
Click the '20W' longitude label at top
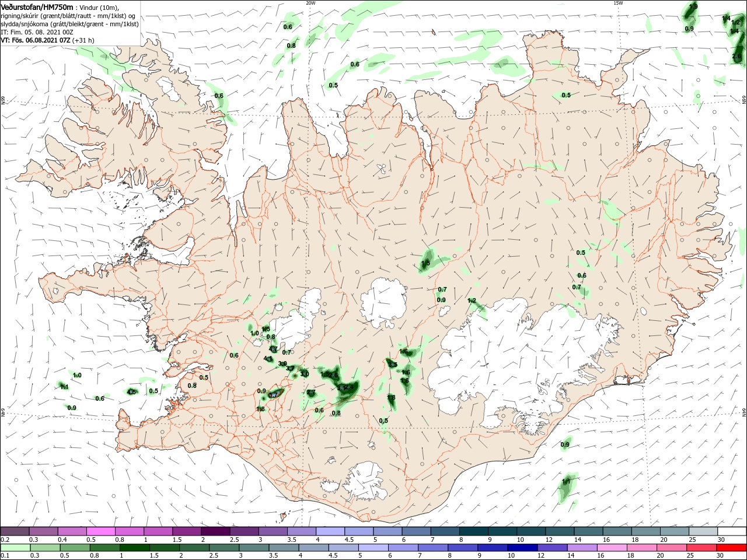[x=310, y=3]
